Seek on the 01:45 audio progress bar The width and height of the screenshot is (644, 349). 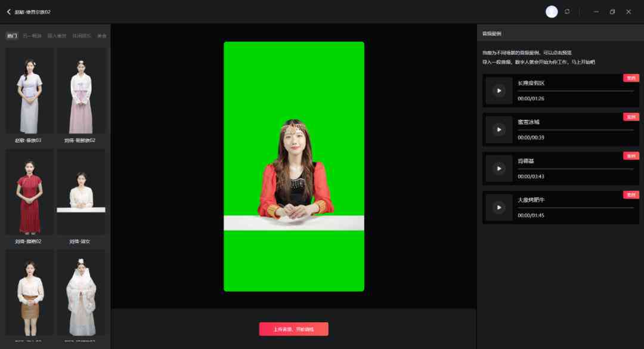click(575, 208)
